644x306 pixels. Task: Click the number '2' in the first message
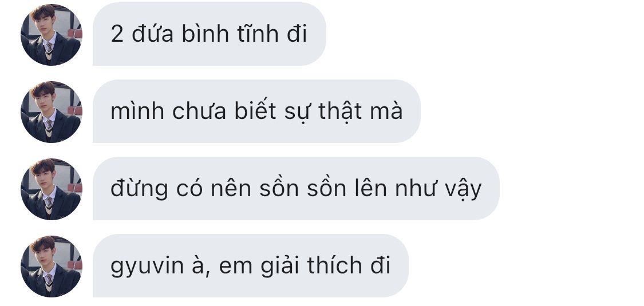coord(117,34)
